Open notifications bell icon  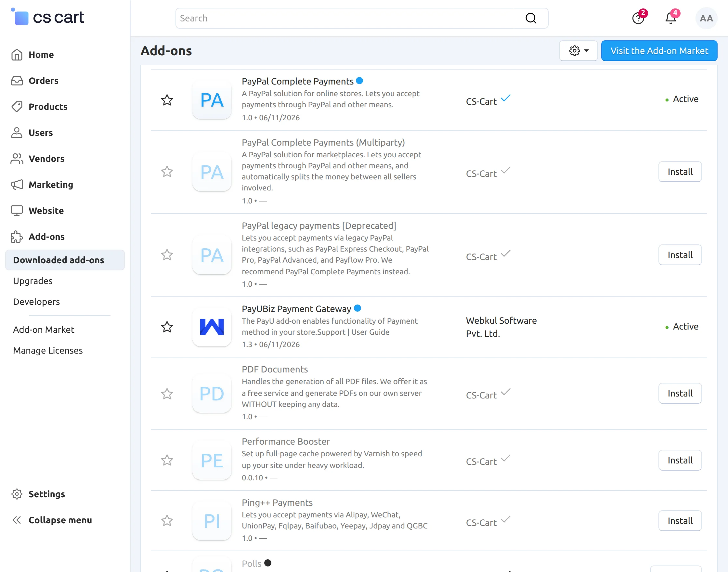click(x=670, y=18)
